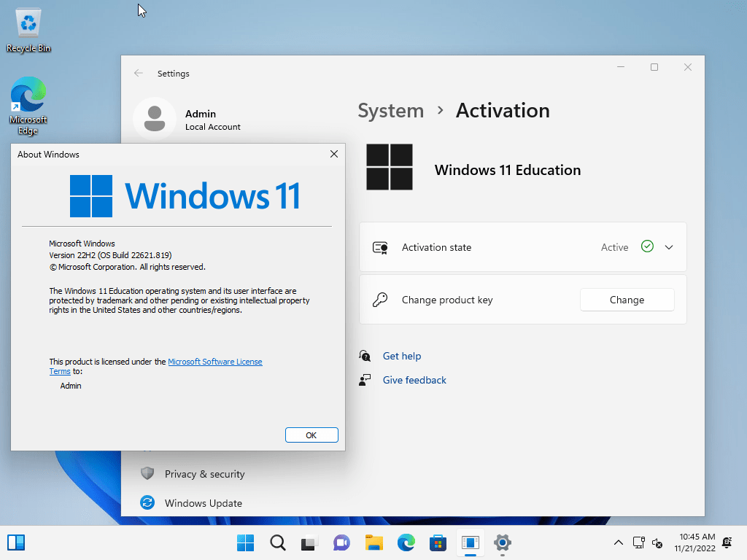Open the Microsoft Software License Terms link
This screenshot has height=560, width=747.
[214, 362]
